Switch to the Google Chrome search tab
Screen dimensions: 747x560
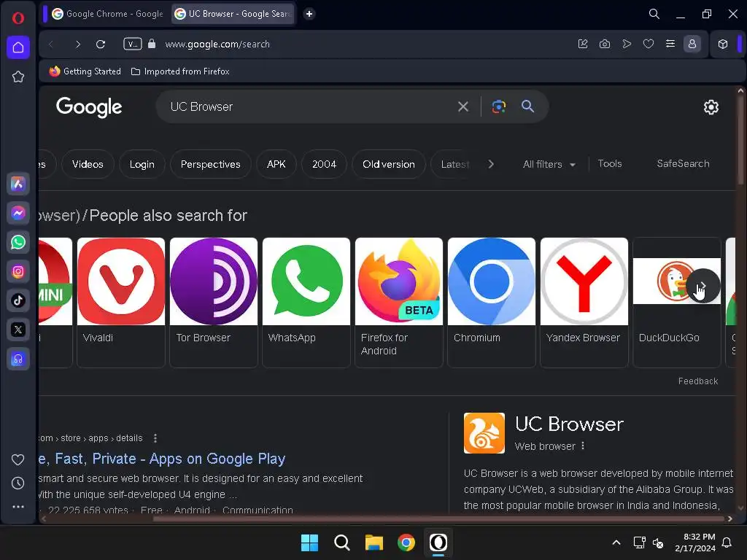(x=108, y=14)
